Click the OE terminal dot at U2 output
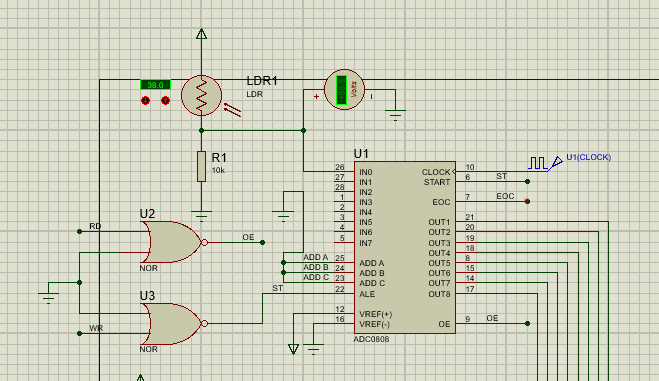Viewport: 659px width, 381px height. click(262, 242)
